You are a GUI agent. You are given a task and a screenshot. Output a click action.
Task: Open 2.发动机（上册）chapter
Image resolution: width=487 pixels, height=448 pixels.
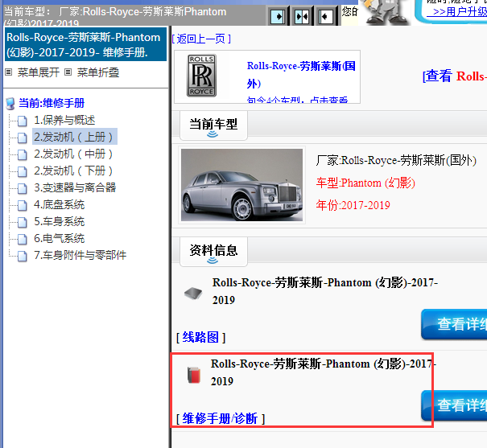[75, 137]
